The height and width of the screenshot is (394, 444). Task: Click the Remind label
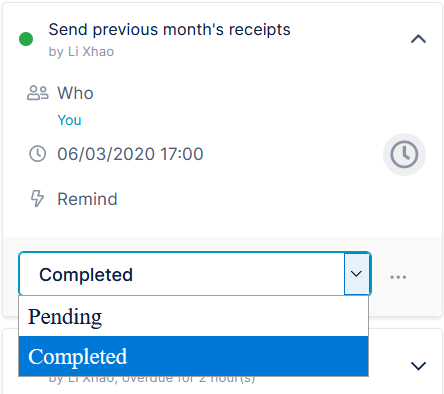click(87, 199)
